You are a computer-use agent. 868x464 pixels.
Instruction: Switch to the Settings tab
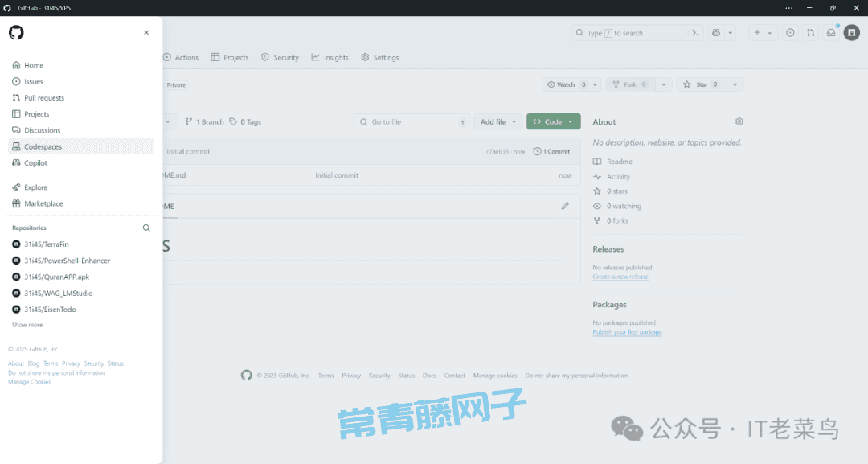379,58
